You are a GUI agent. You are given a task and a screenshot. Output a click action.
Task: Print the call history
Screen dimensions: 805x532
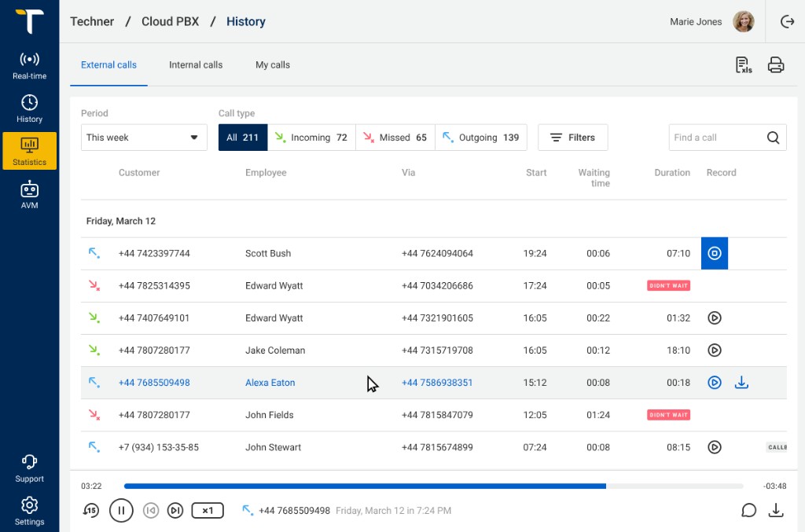(x=776, y=65)
